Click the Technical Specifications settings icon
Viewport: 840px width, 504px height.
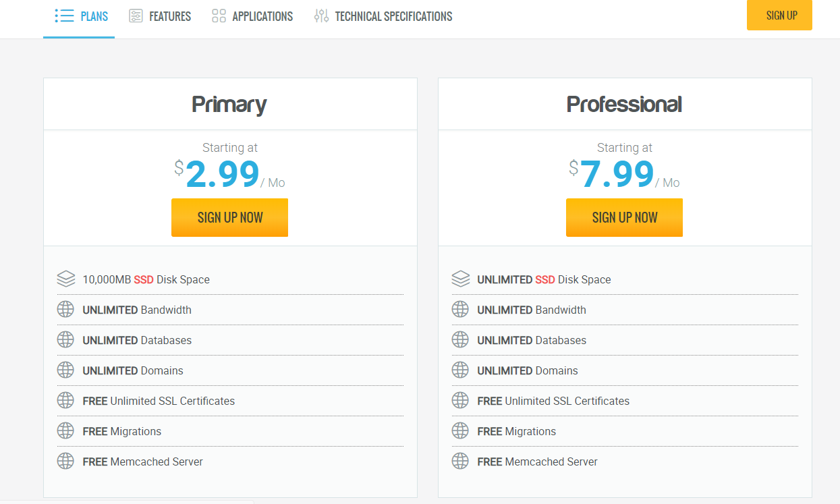coord(321,16)
